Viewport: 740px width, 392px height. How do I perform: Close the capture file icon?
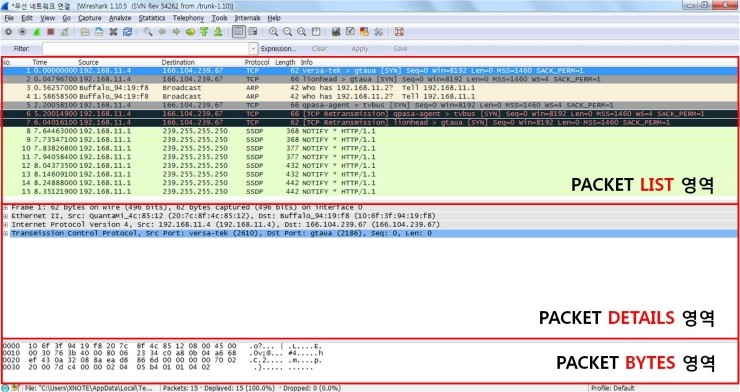click(113, 32)
